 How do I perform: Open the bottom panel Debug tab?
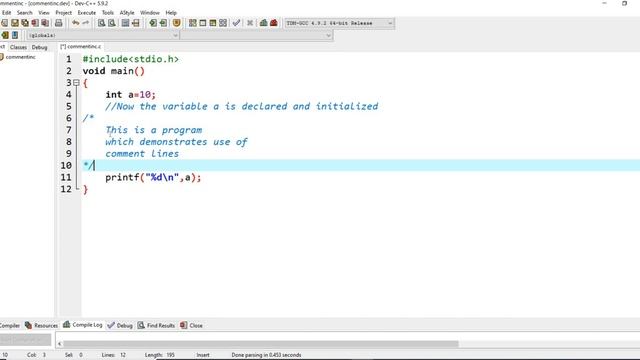[x=120, y=325]
